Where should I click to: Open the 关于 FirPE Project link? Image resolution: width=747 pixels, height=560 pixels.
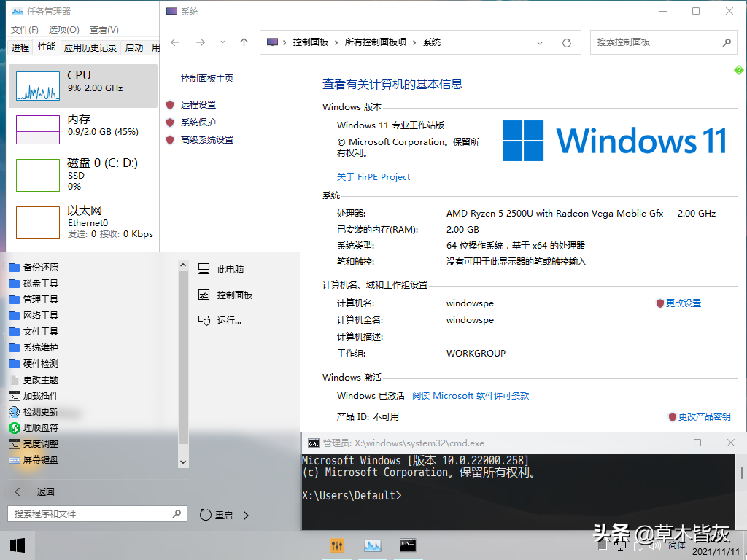373,177
